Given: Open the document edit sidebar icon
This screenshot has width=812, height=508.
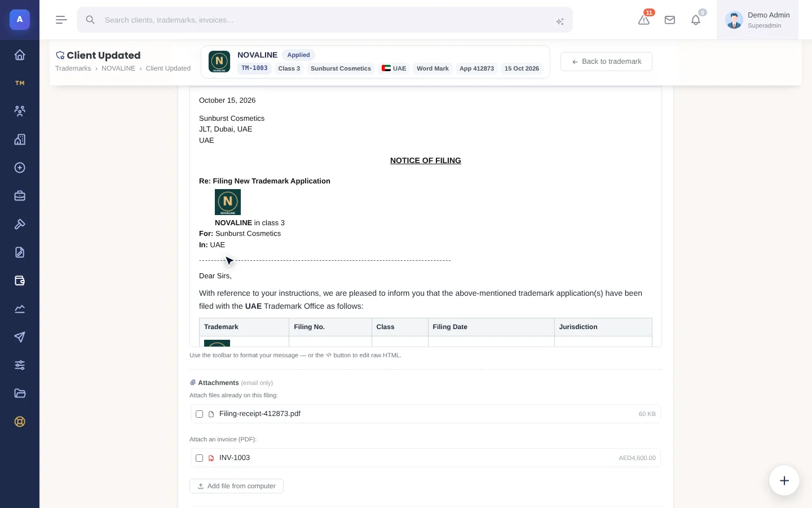Looking at the screenshot, I should pos(20,252).
